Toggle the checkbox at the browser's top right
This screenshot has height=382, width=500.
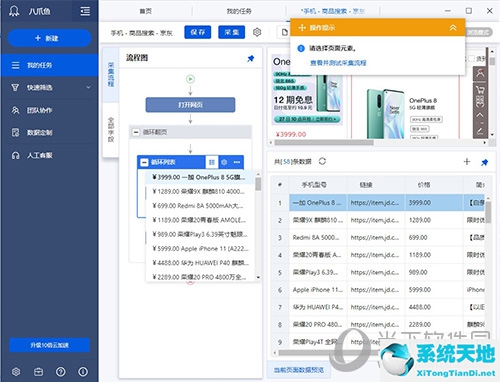(471, 59)
